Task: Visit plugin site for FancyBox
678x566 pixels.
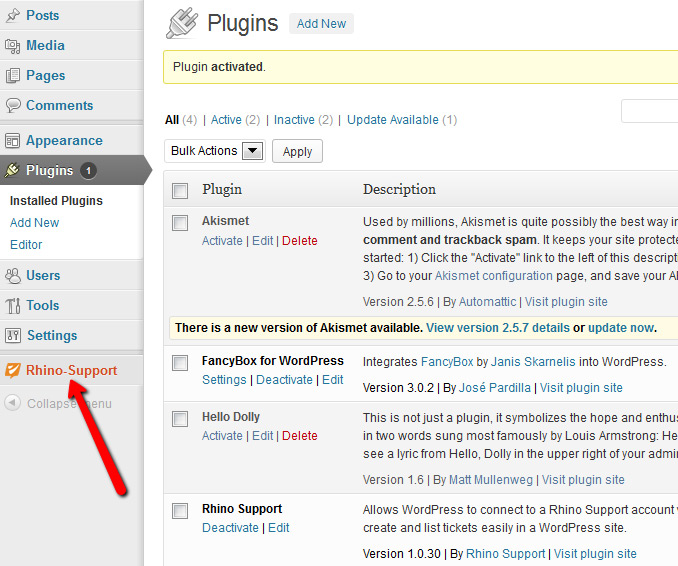Action: (x=581, y=387)
